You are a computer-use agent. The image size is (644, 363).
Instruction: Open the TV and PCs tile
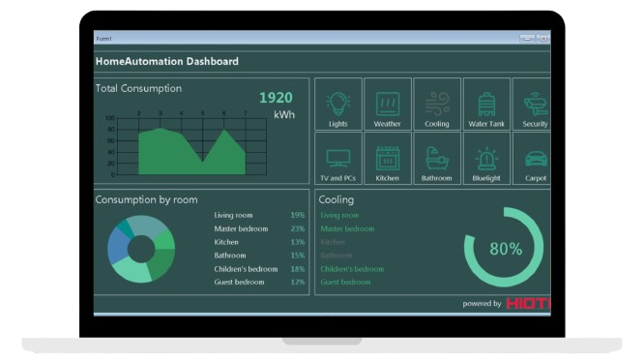[x=338, y=159]
